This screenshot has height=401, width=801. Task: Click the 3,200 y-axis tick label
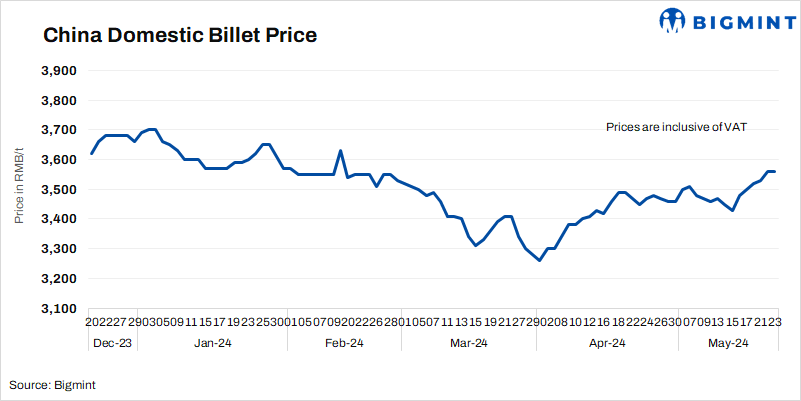point(60,278)
